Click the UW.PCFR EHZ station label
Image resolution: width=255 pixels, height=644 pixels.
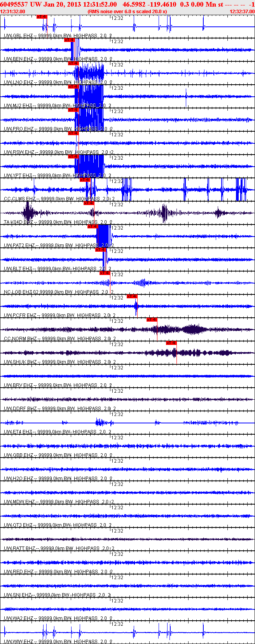pos(20,315)
